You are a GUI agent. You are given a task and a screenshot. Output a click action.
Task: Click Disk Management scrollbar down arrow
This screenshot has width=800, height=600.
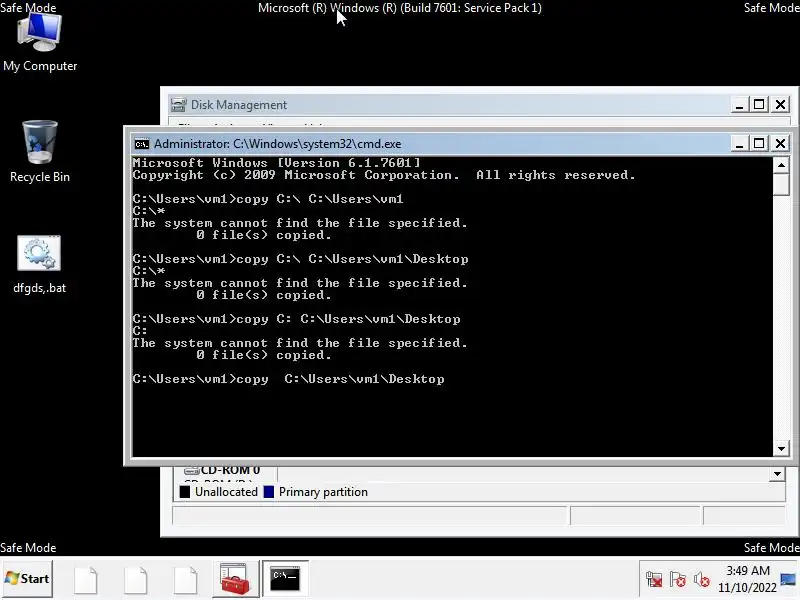coord(777,474)
